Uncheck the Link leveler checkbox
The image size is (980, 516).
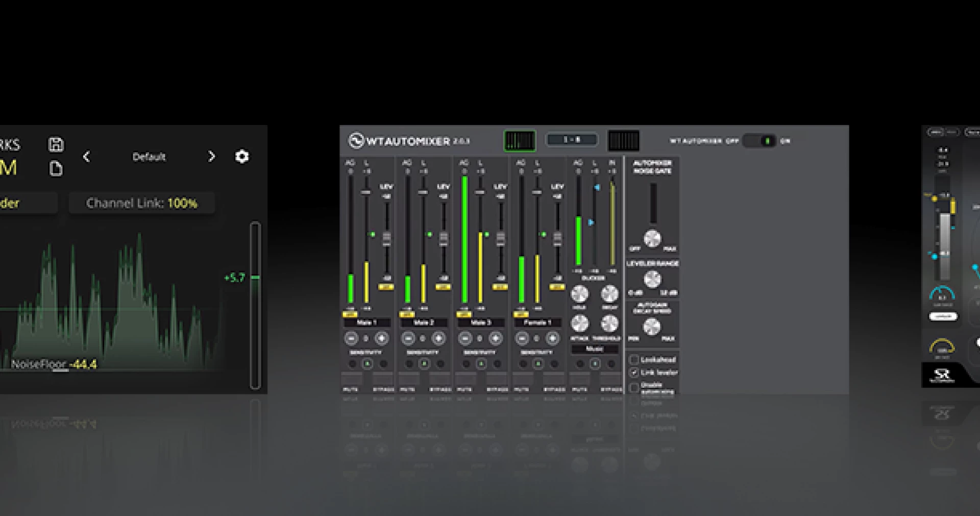[634, 373]
